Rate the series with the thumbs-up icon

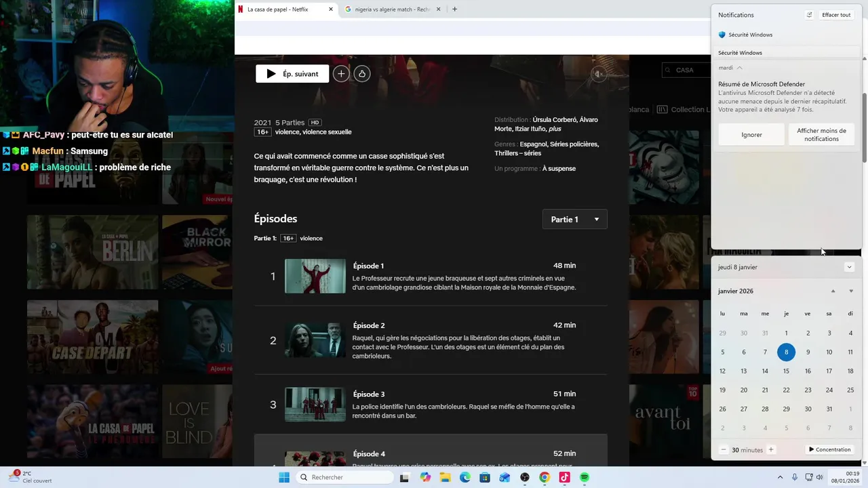362,74
